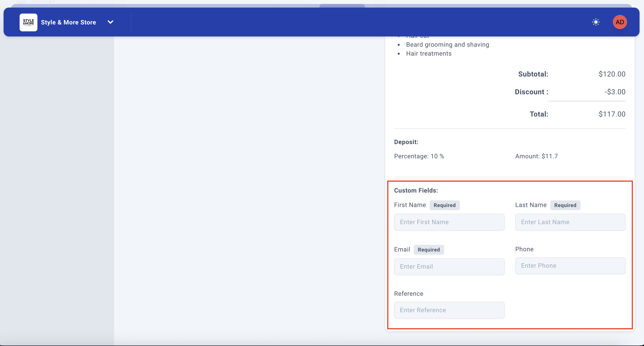This screenshot has width=644, height=346.
Task: Click the Total amount $117.00
Action: (x=612, y=114)
